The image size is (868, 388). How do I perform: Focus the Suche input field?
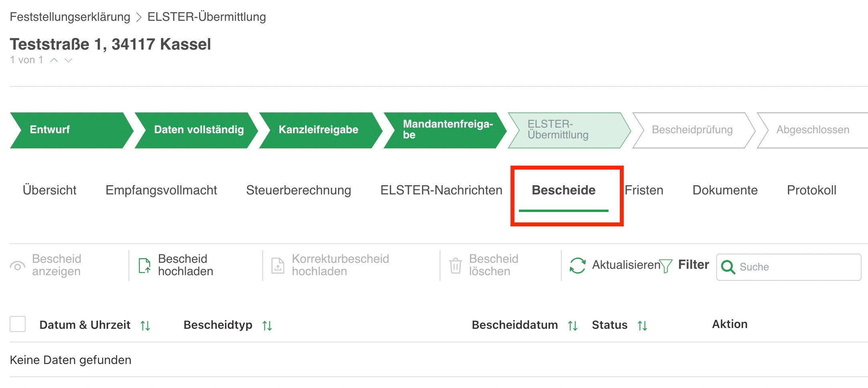tap(789, 267)
